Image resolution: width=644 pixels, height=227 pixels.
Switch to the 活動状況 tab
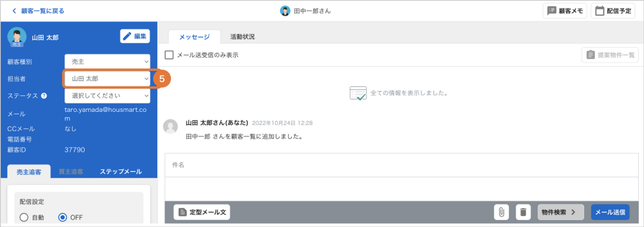[x=242, y=37]
